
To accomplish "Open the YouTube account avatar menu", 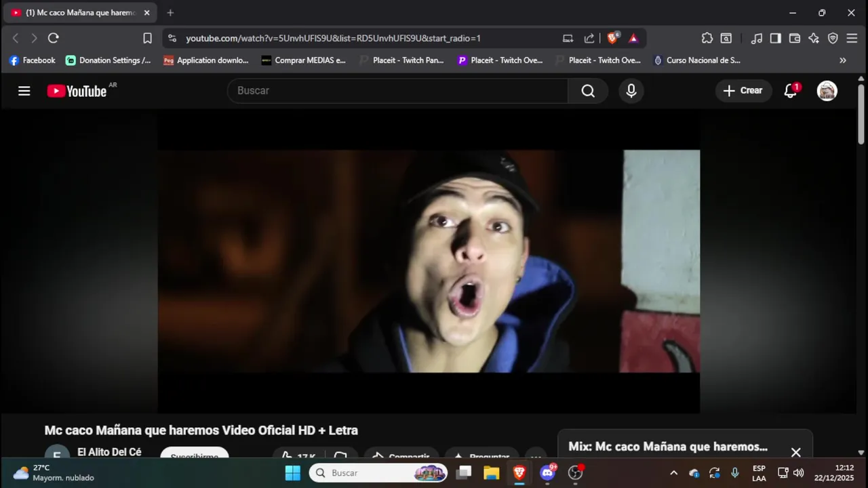I will 827,91.
